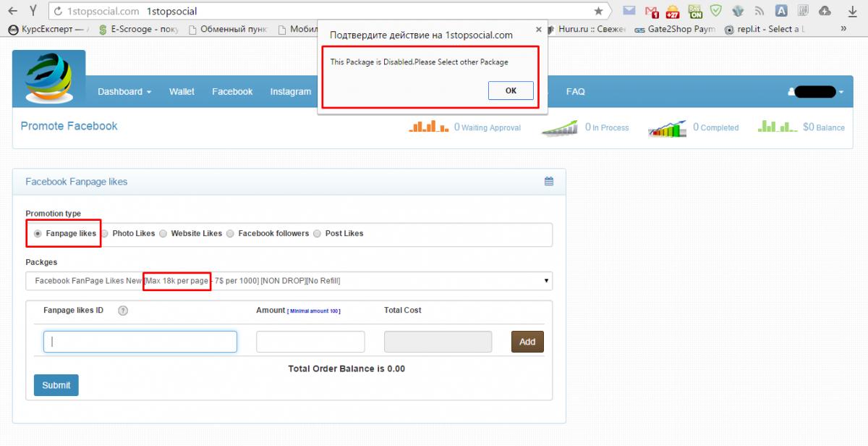Open the FAQ navigation item
Screen dimensions: 868x446
576,92
